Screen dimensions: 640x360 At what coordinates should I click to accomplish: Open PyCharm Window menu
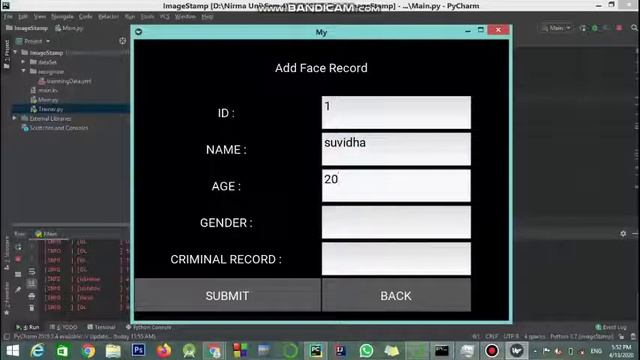point(185,17)
